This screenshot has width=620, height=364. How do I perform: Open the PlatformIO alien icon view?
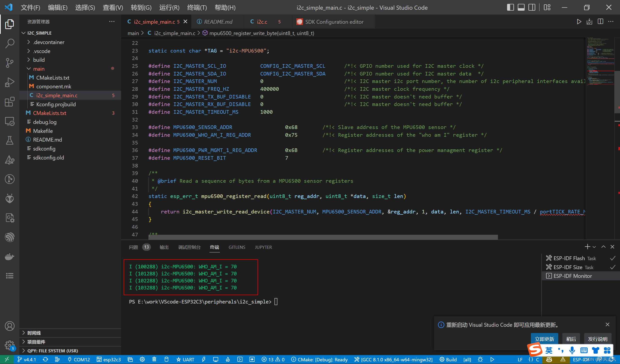click(10, 198)
